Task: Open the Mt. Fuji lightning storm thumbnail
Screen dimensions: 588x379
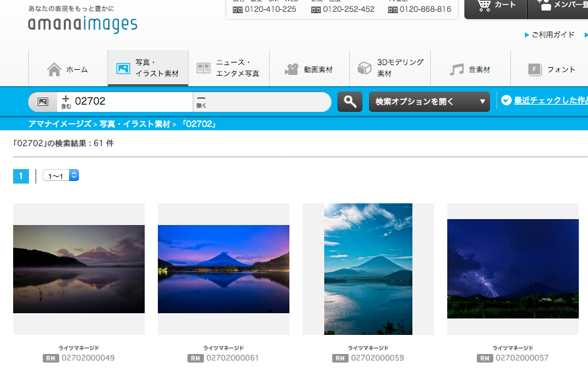Action: [x=512, y=268]
